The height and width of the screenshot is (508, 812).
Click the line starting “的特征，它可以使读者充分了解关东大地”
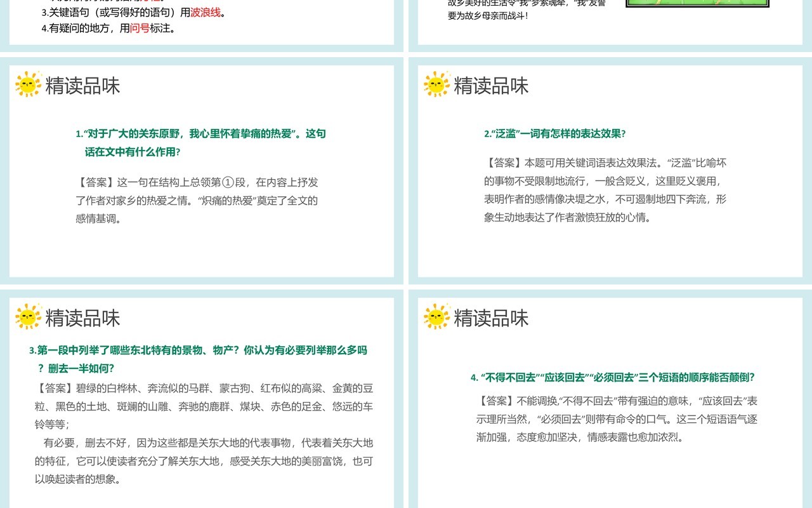204,461
